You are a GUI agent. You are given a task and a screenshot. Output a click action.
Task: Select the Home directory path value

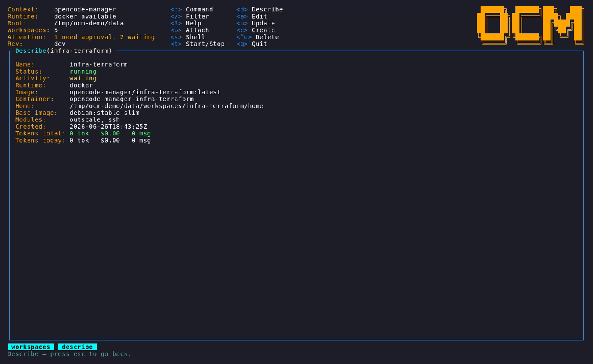166,106
